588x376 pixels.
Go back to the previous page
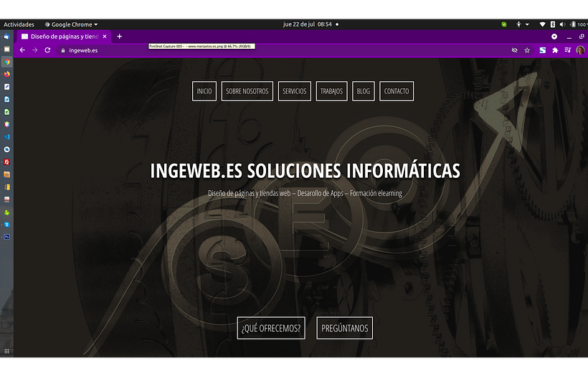pyautogui.click(x=22, y=50)
